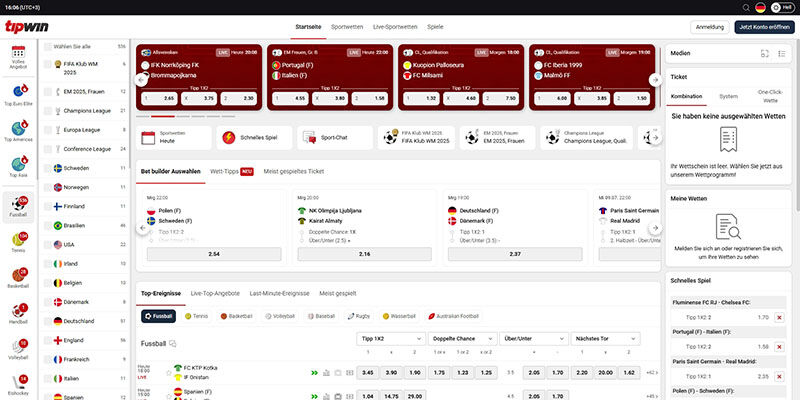Screen dimensions: 800x400
Task: Show next featured match cards
Action: pos(655,80)
